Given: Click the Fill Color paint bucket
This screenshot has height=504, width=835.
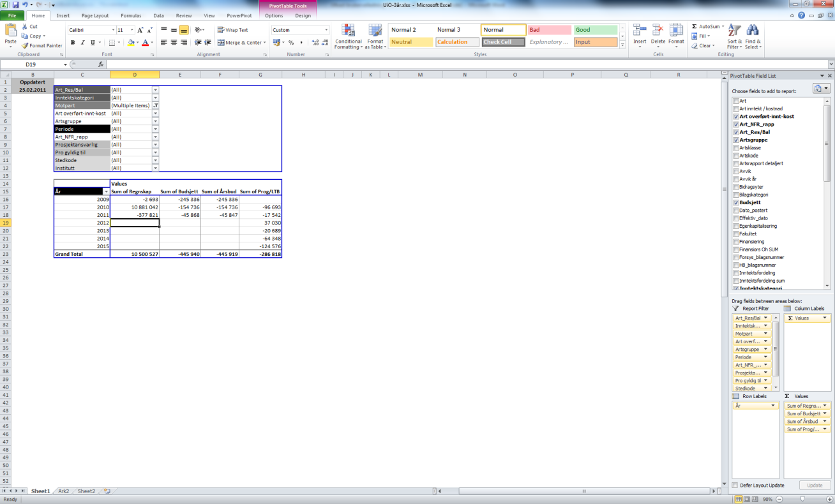Looking at the screenshot, I should pos(130,43).
